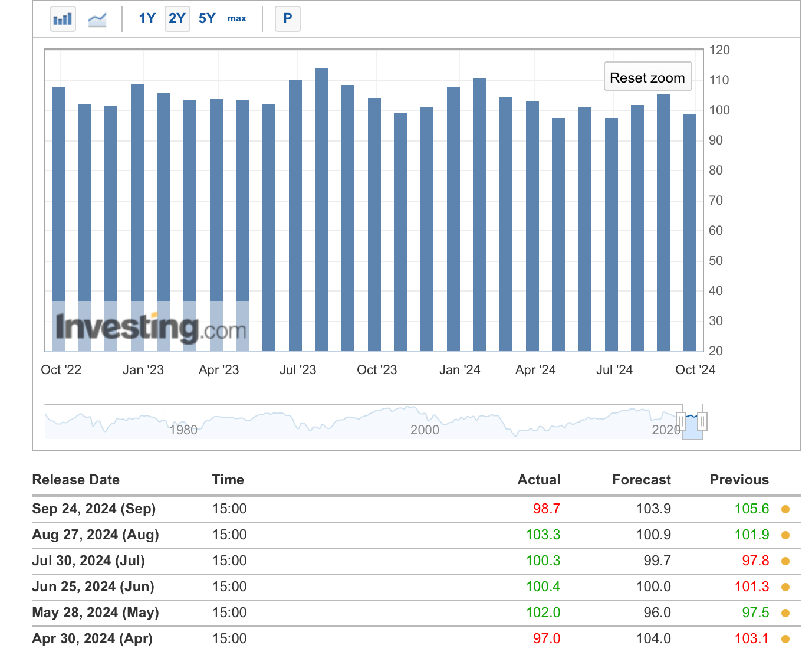Click the Jun 25, 2024 row volatility dot
Screen dimensions: 812x655
(x=785, y=587)
